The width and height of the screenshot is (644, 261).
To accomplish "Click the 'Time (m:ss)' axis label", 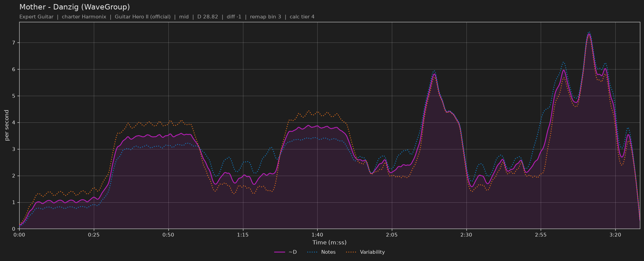I will tap(329, 242).
